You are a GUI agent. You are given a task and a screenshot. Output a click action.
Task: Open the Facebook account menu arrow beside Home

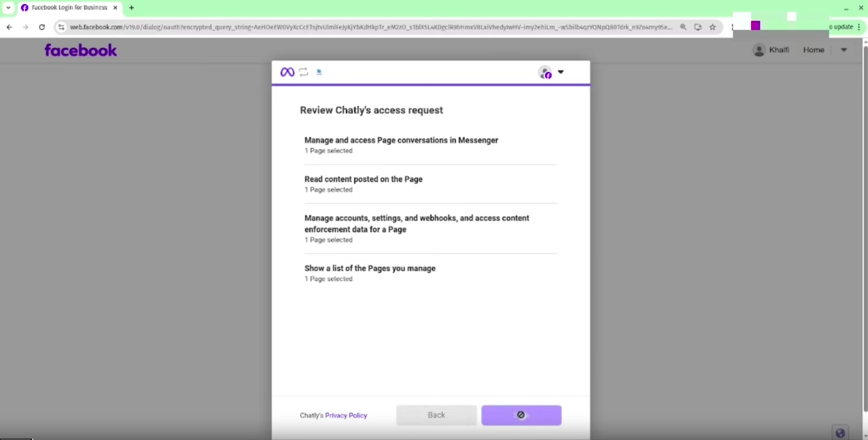click(844, 50)
